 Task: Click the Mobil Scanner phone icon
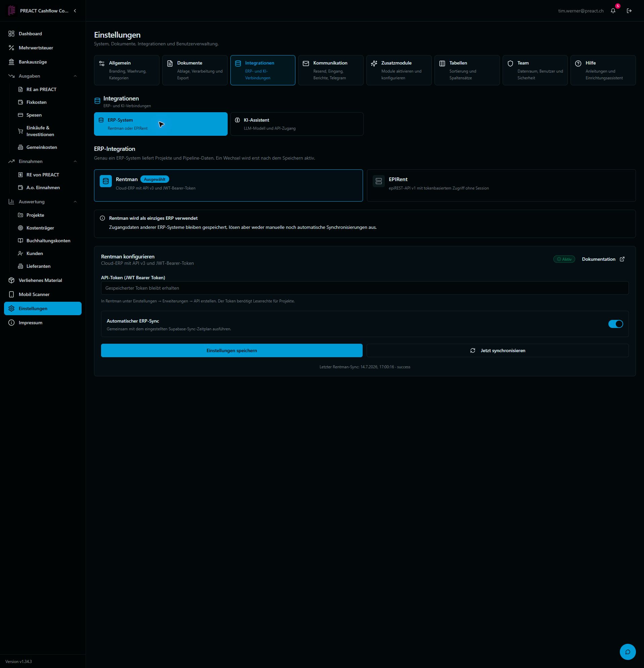tap(11, 294)
